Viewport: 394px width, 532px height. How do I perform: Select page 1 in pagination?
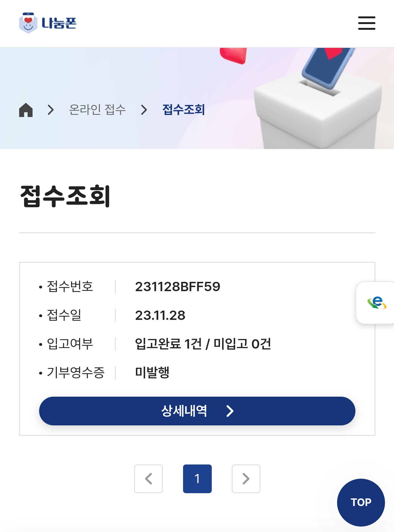point(197,479)
